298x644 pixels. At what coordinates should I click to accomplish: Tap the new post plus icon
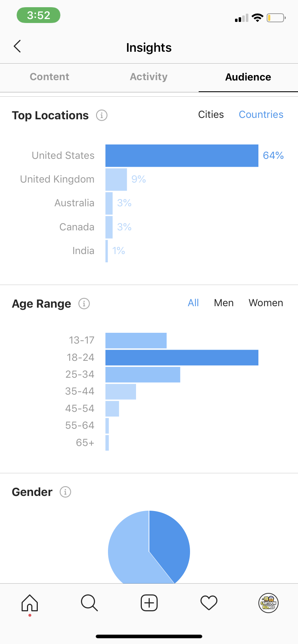click(149, 603)
